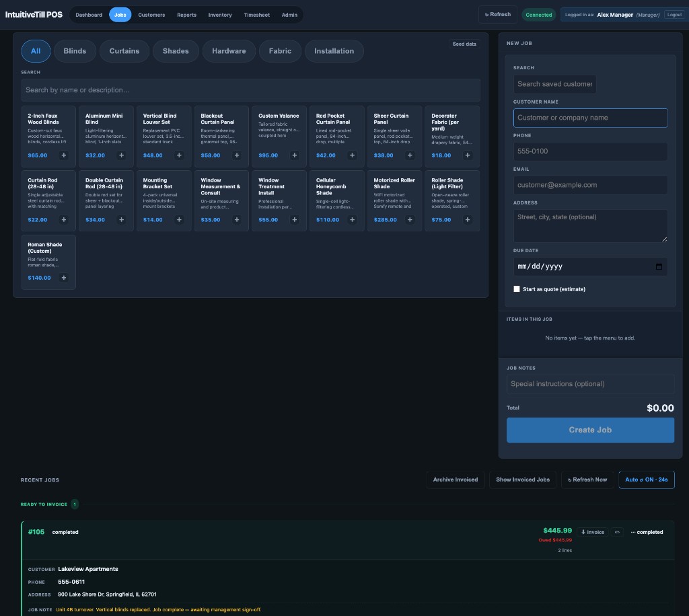The height and width of the screenshot is (616, 689).
Task: Click customer name Lakeview Apartments
Action: click(88, 568)
